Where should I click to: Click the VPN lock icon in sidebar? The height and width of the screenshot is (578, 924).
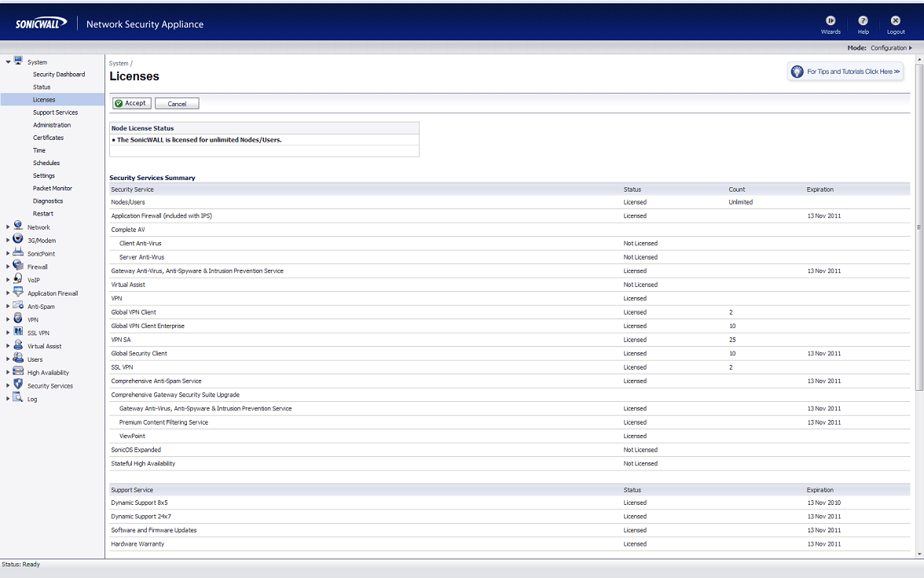coord(18,318)
